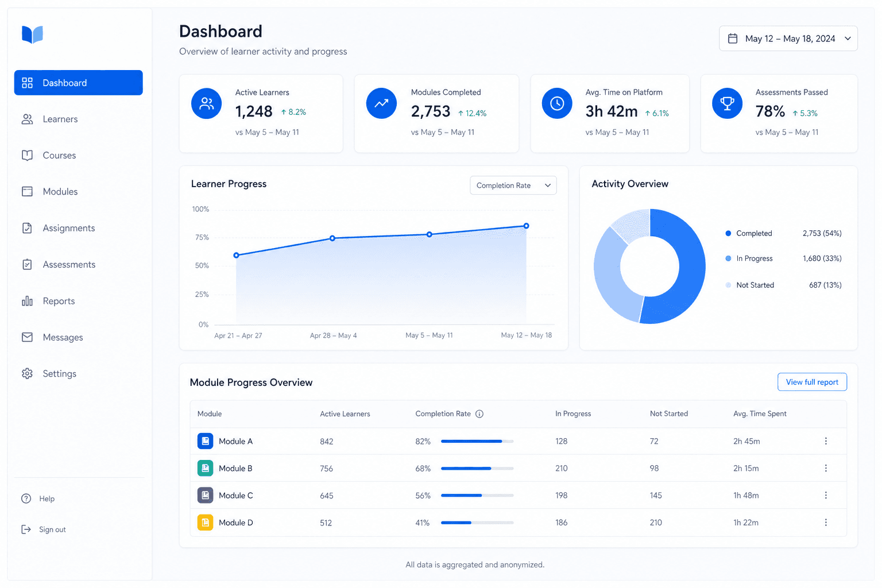Click the Courses open book icon
The width and height of the screenshot is (882, 588).
coord(27,155)
